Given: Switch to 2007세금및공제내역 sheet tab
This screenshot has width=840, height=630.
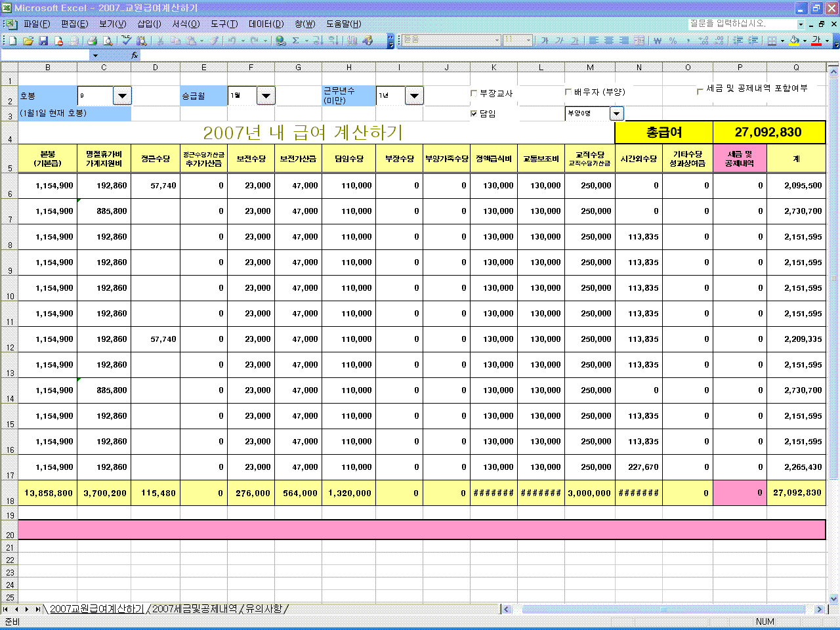Looking at the screenshot, I should 194,609.
